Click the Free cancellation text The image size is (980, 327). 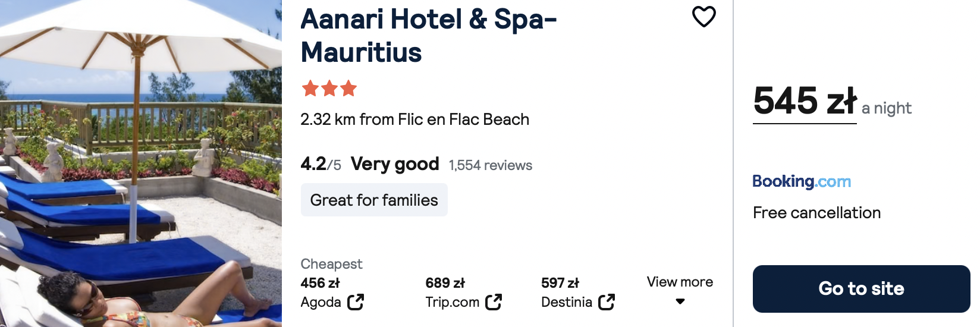816,213
